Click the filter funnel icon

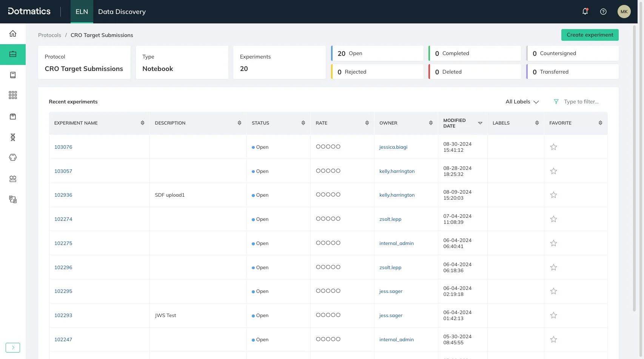pyautogui.click(x=556, y=102)
